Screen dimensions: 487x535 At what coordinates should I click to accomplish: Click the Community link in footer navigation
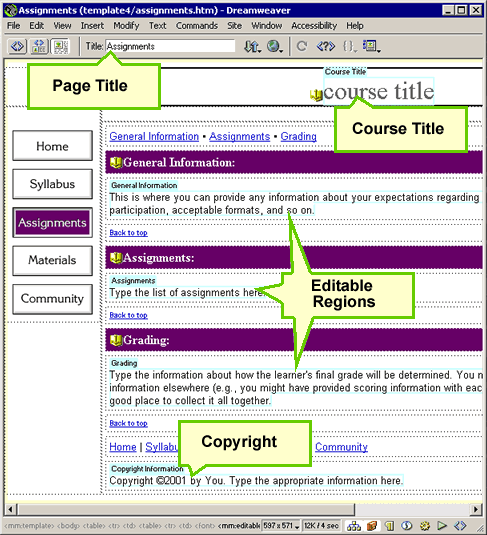341,447
